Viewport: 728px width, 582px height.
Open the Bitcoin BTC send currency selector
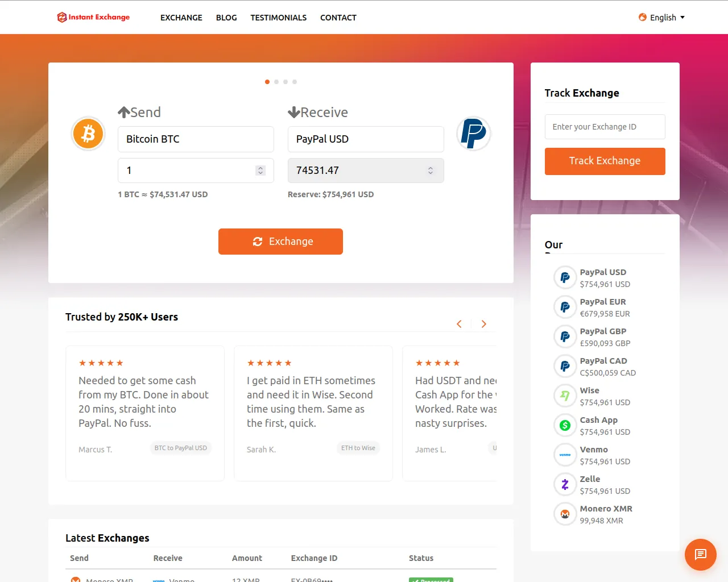[196, 139]
